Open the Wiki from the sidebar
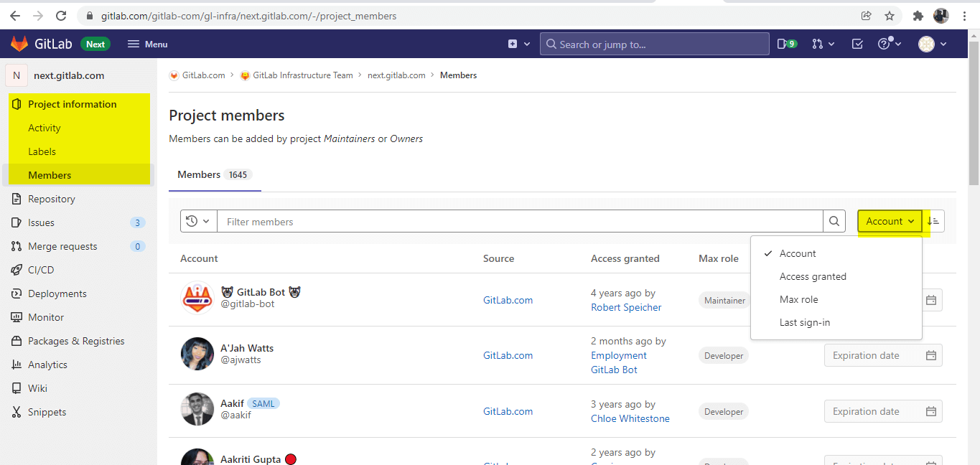The width and height of the screenshot is (980, 465). pyautogui.click(x=38, y=388)
